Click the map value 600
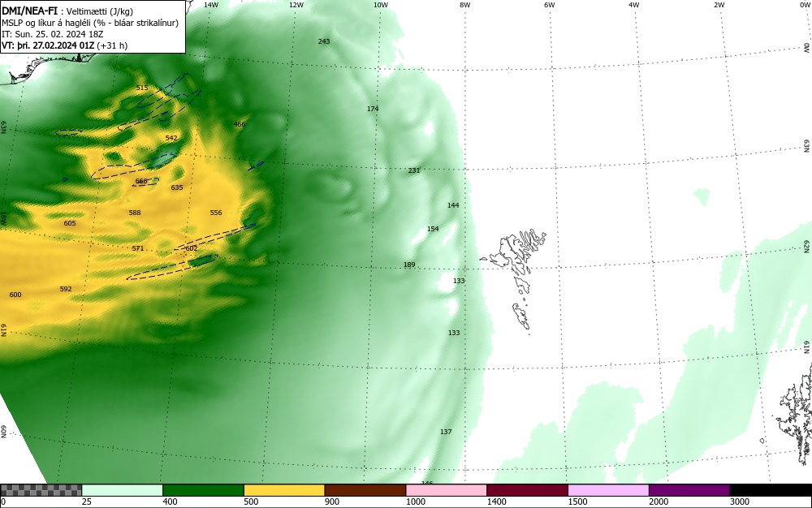This screenshot has width=812, height=508. (15, 295)
